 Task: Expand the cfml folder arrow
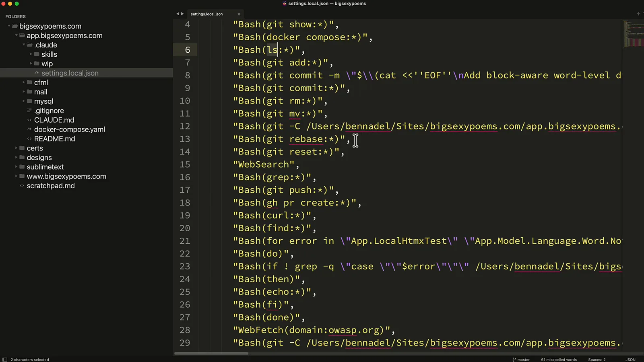24,82
